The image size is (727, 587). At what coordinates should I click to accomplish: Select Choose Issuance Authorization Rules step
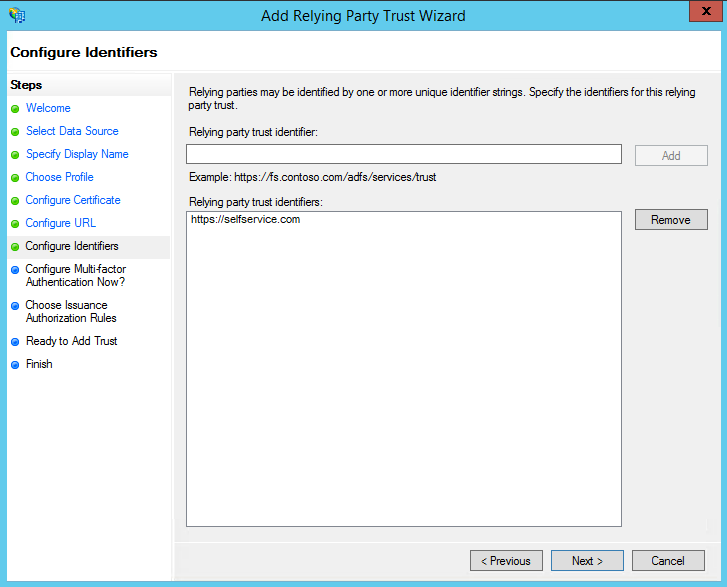pyautogui.click(x=71, y=311)
